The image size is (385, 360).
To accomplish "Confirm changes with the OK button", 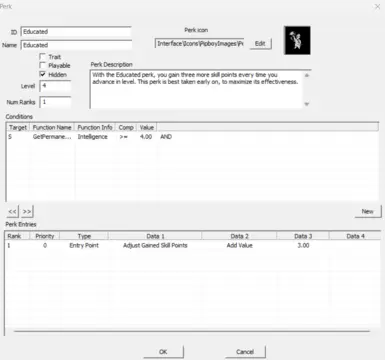I will click(163, 352).
